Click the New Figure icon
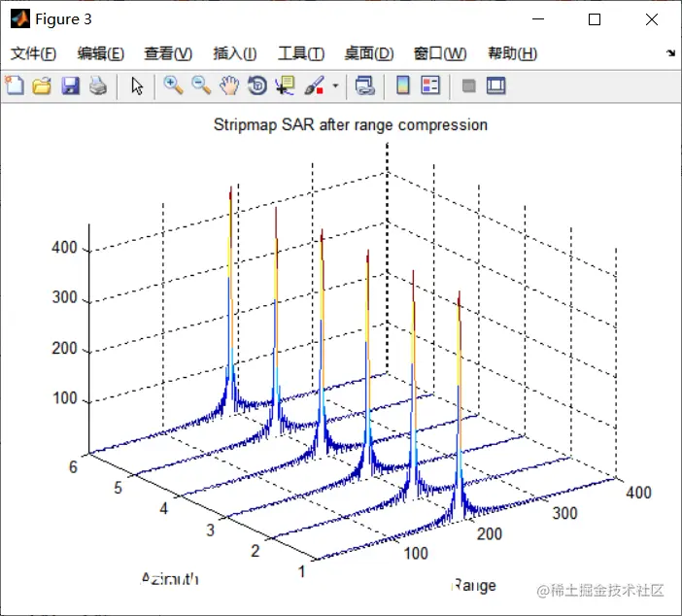 click(15, 86)
